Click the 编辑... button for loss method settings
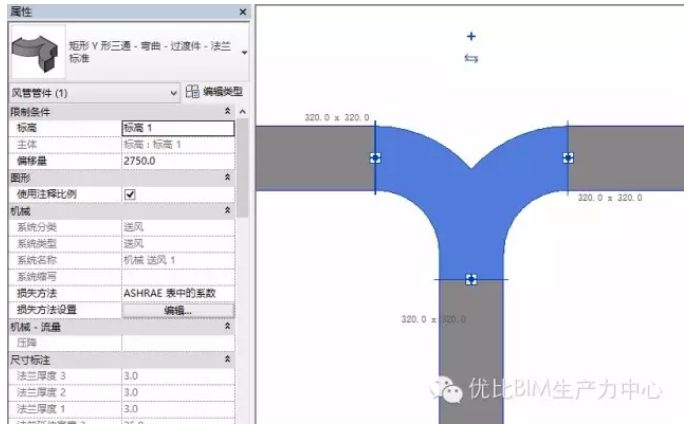 tap(177, 310)
